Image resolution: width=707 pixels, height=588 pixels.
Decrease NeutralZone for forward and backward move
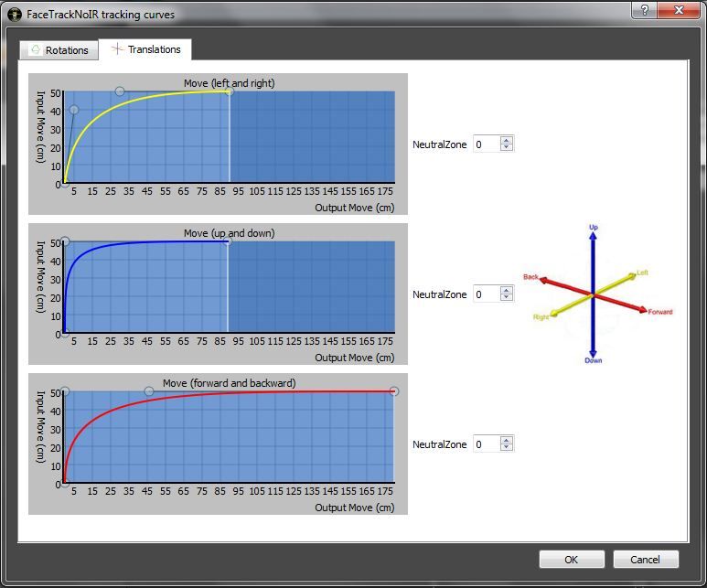click(x=507, y=448)
